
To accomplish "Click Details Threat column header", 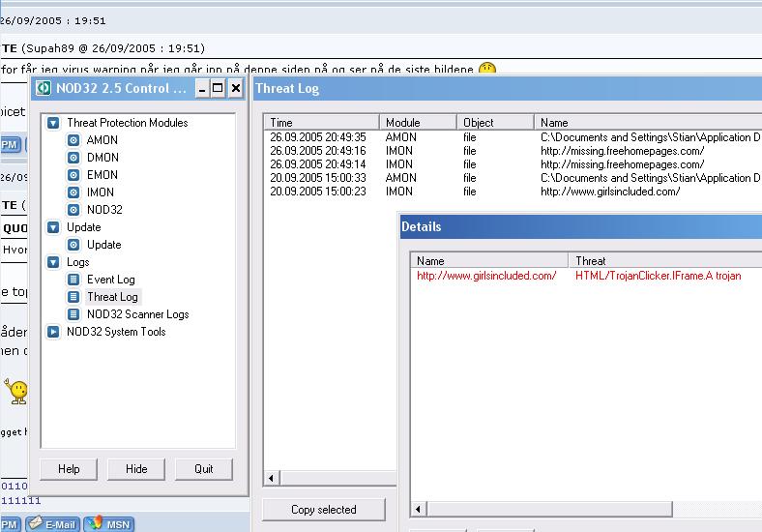I will point(665,260).
